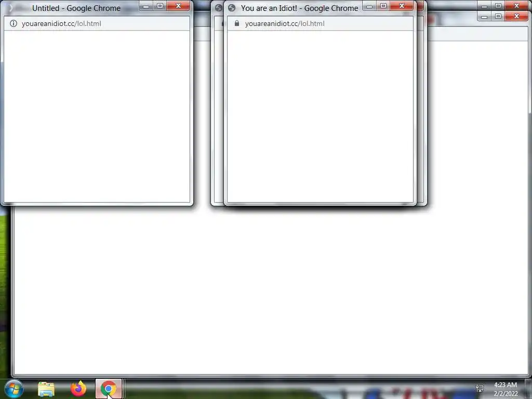Click the padlock icon in You are an Idiot window
This screenshot has height=399, width=532.
[x=237, y=23]
